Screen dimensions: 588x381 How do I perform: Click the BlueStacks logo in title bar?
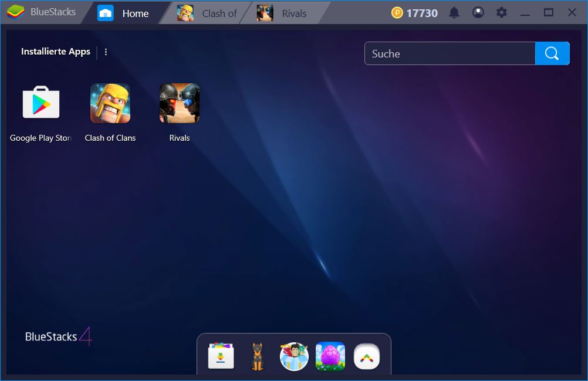15,12
